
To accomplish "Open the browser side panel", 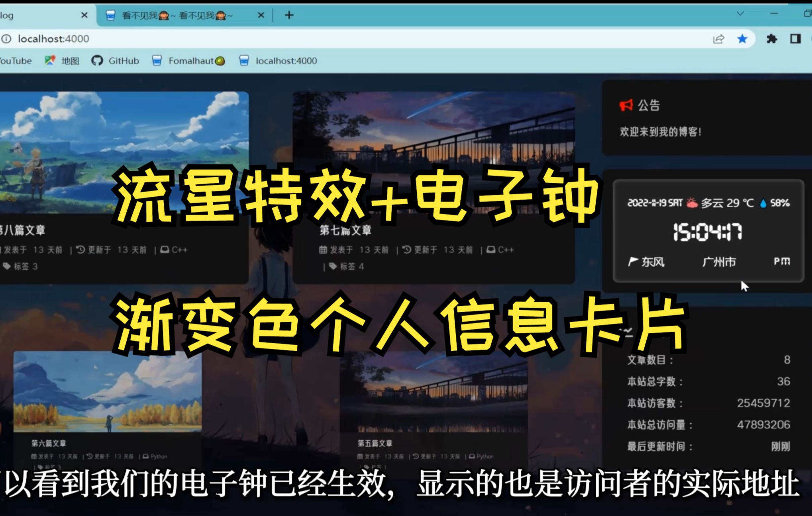I will tap(795, 39).
